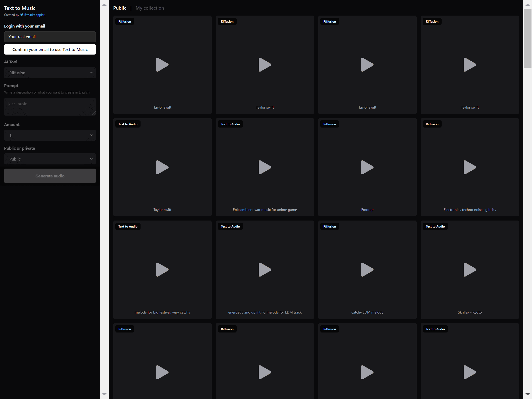Viewport: 532px width, 399px height.
Task: Click the 'melody for big festival, very catchy' caption
Action: coord(162,312)
